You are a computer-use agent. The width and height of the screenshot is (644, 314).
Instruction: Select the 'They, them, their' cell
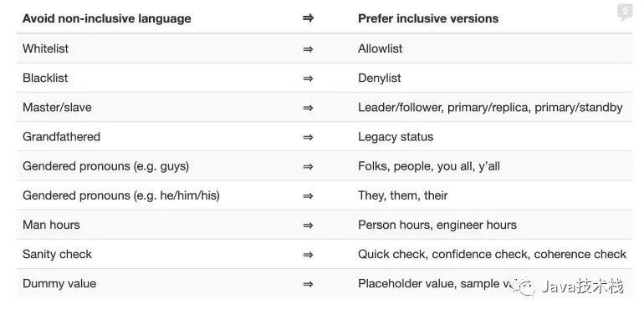click(x=403, y=195)
